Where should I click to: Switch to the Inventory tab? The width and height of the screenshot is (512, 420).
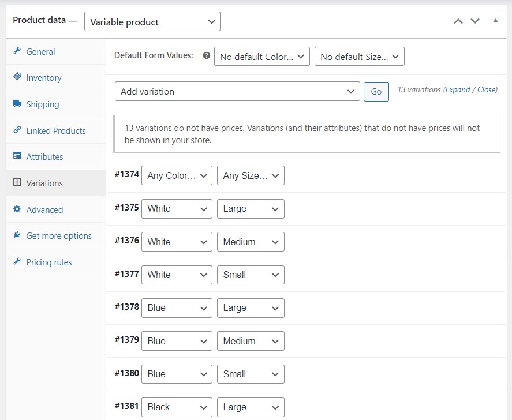(56, 78)
